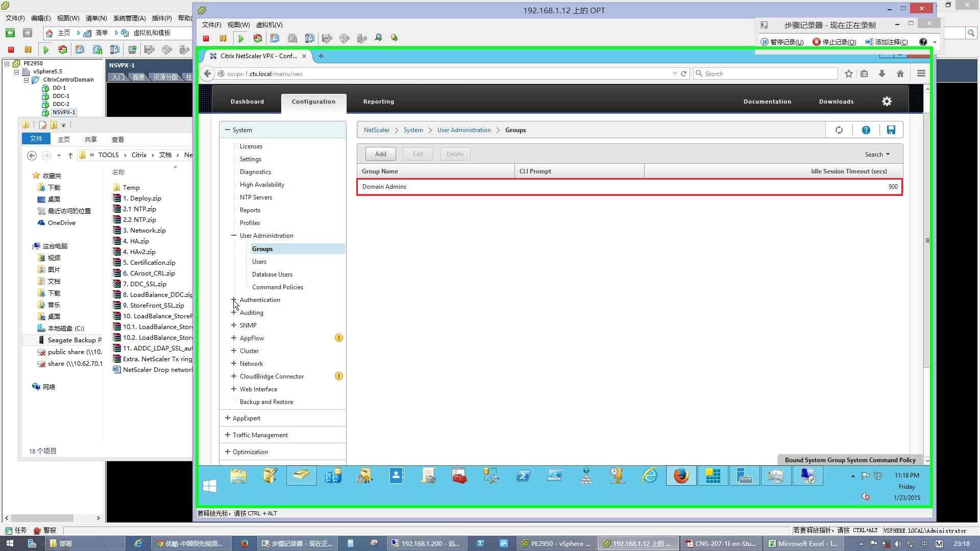Click NetScaler breadcrumb link
Image resolution: width=980 pixels, height=551 pixels.
[x=377, y=130]
